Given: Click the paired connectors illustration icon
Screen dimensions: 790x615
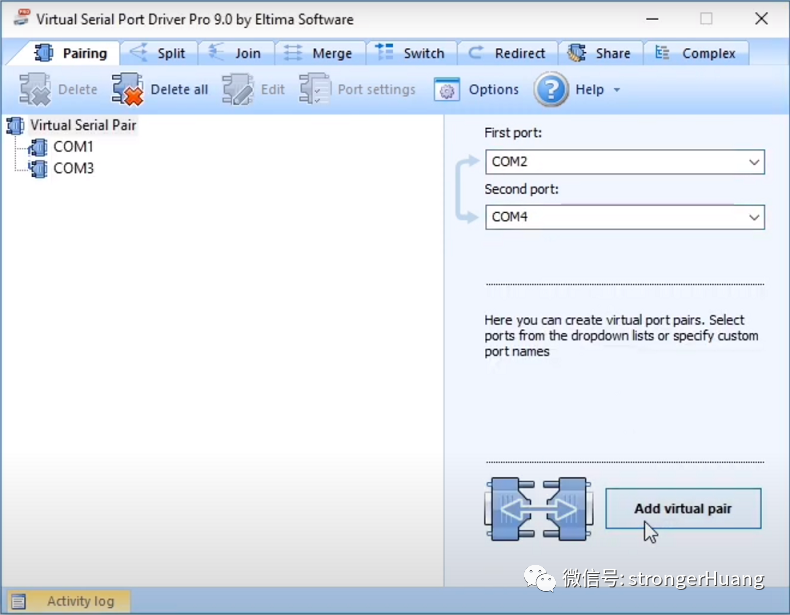Looking at the screenshot, I should pos(538,509).
